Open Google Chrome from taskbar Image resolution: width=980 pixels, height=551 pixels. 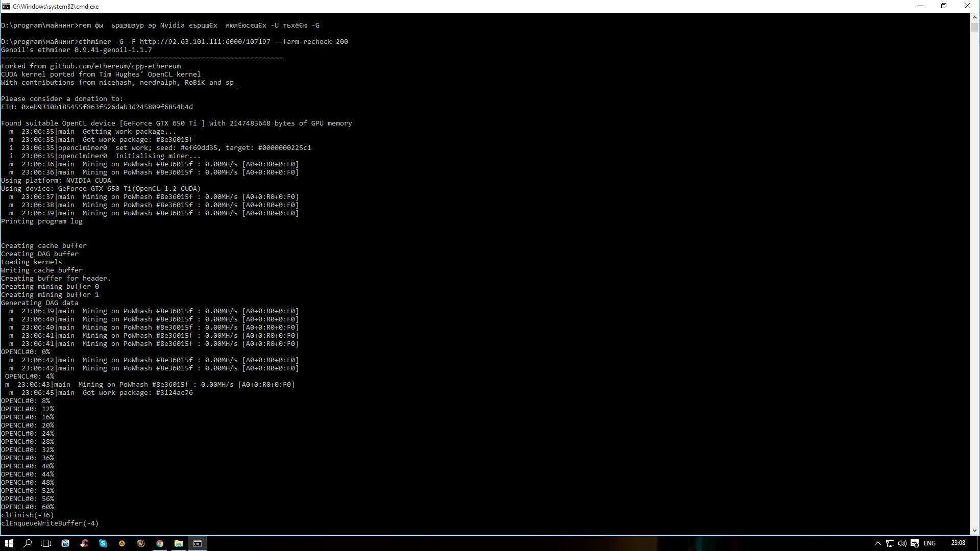160,543
